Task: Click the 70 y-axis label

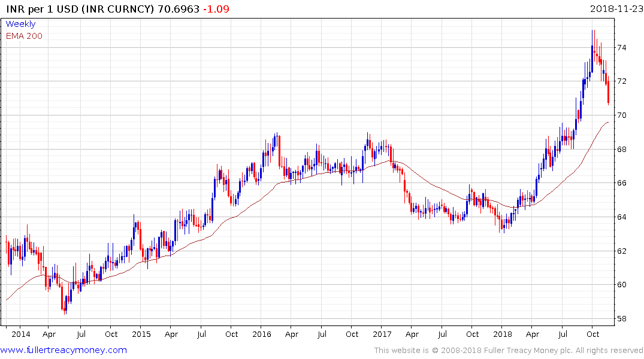Action: (x=621, y=115)
